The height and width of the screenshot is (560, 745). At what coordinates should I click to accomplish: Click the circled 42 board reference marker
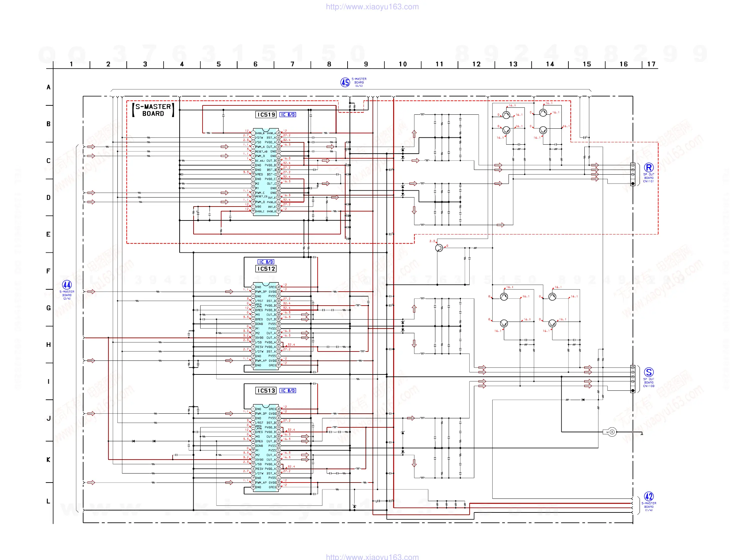click(x=648, y=496)
